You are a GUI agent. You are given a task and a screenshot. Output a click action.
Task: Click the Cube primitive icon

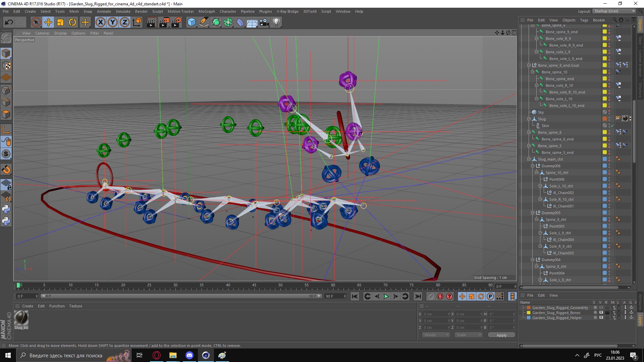coord(192,22)
